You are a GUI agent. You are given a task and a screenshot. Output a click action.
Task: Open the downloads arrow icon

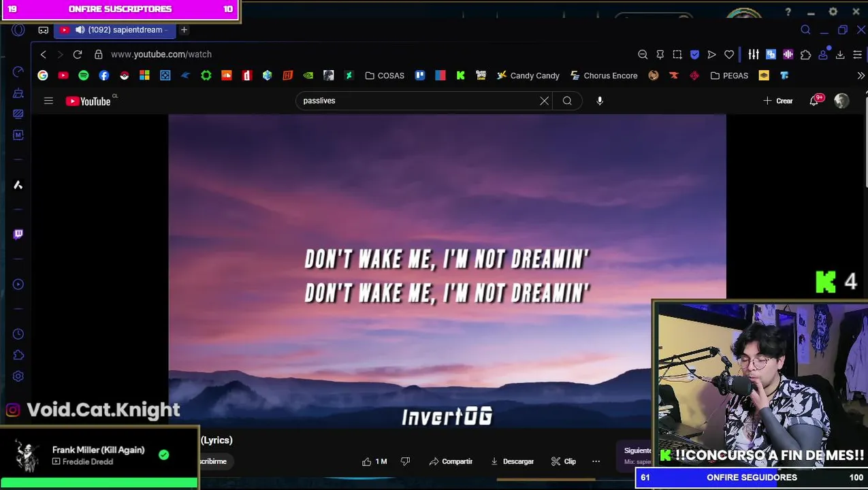tap(840, 54)
